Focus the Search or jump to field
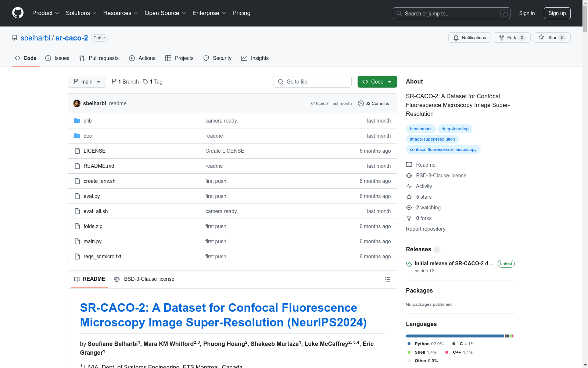 point(452,13)
